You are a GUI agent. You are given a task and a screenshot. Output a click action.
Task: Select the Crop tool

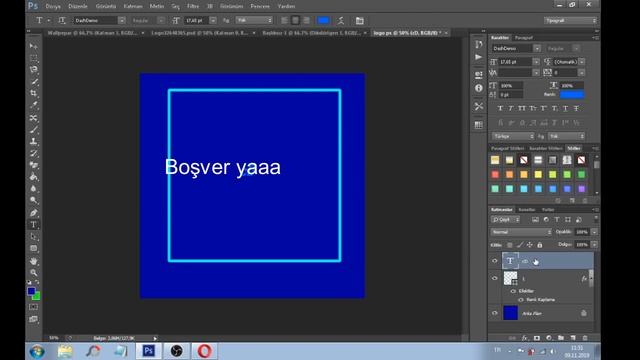[33, 93]
